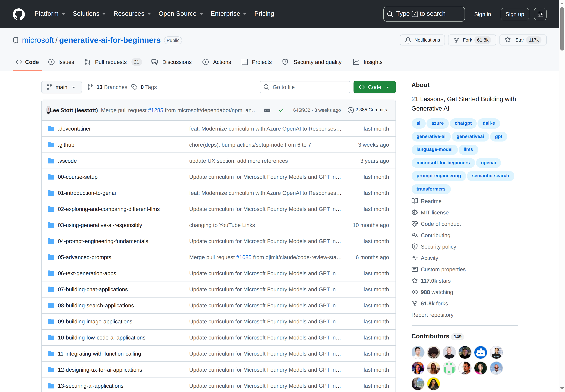
Task: Open the main branch selector dropdown
Action: [x=61, y=87]
